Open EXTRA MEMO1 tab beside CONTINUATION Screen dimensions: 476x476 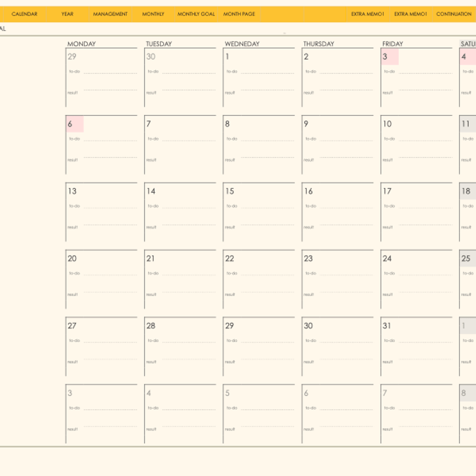[411, 14]
